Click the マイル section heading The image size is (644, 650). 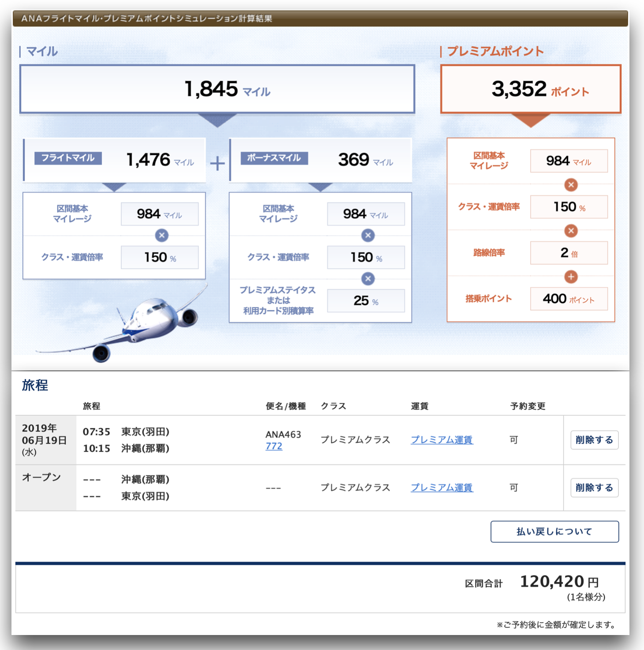click(x=42, y=51)
